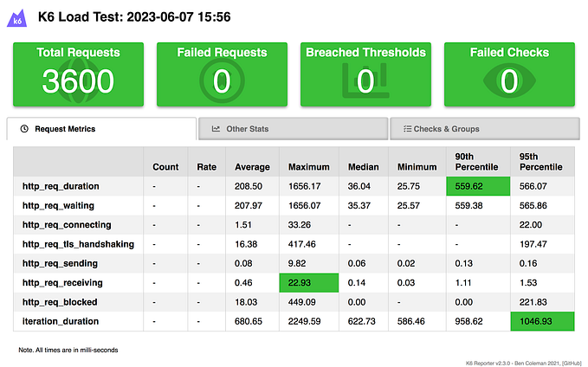The image size is (588, 367).
Task: Click the Failed Requests card
Action: click(222, 74)
